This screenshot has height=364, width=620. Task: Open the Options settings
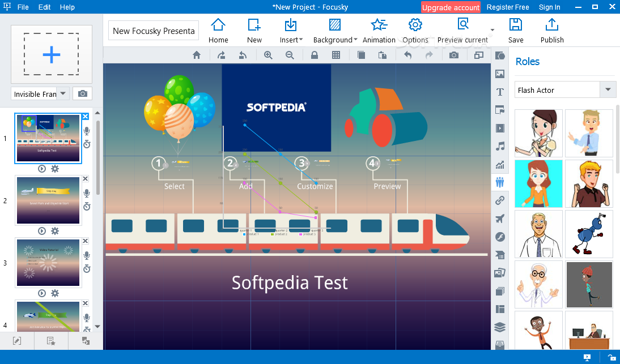tap(415, 31)
